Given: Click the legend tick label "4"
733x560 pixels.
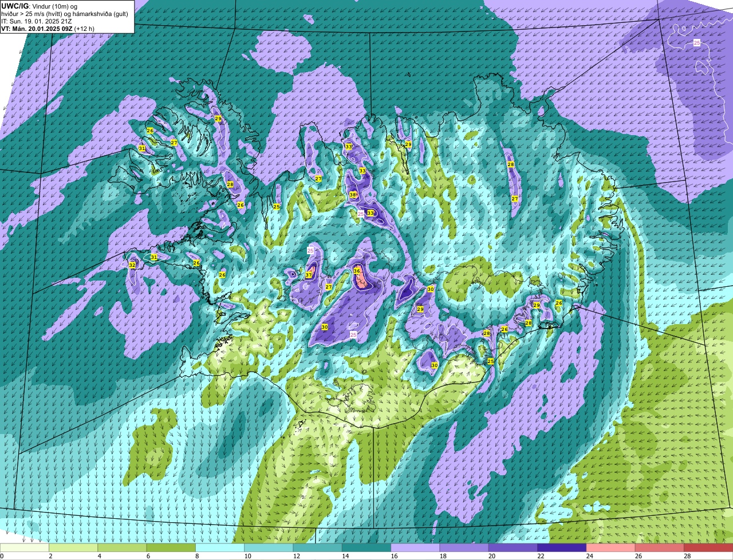Looking at the screenshot, I should pos(99,556).
